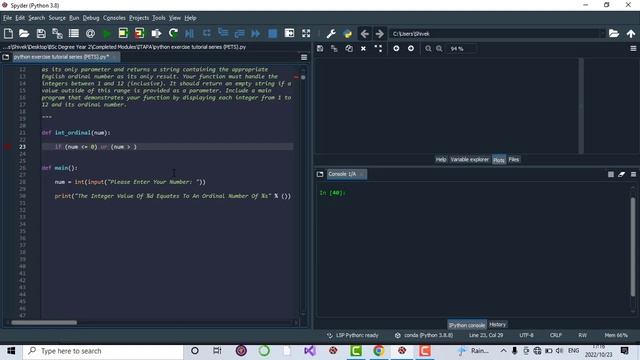This screenshot has height=360, width=640.
Task: Continue execution with the fast-forward icon
Action: (x=256, y=33)
